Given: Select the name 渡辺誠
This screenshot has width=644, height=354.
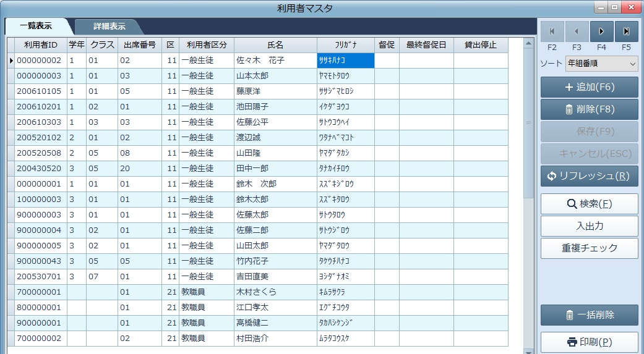Looking at the screenshot, I should [275, 138].
